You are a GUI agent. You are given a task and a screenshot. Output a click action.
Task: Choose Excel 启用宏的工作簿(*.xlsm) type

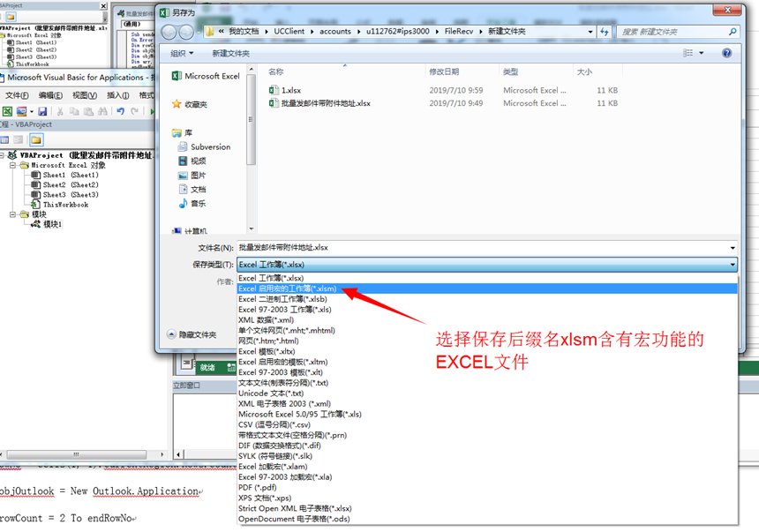[487, 288]
